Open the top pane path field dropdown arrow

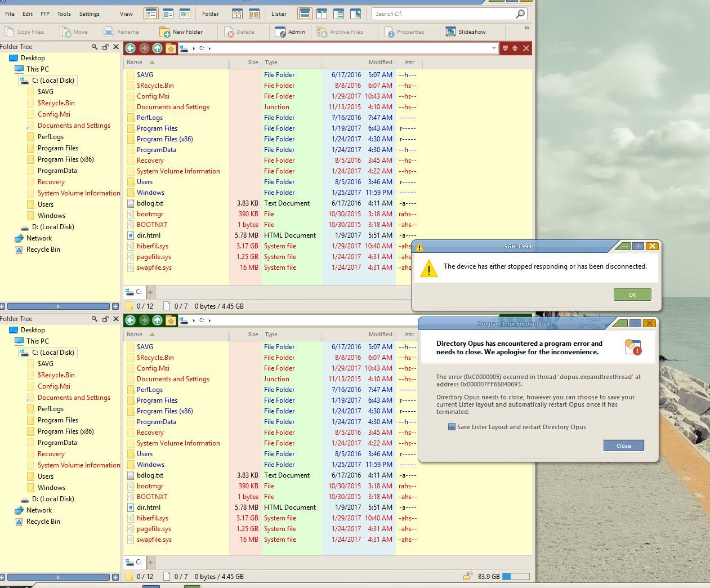coord(494,48)
